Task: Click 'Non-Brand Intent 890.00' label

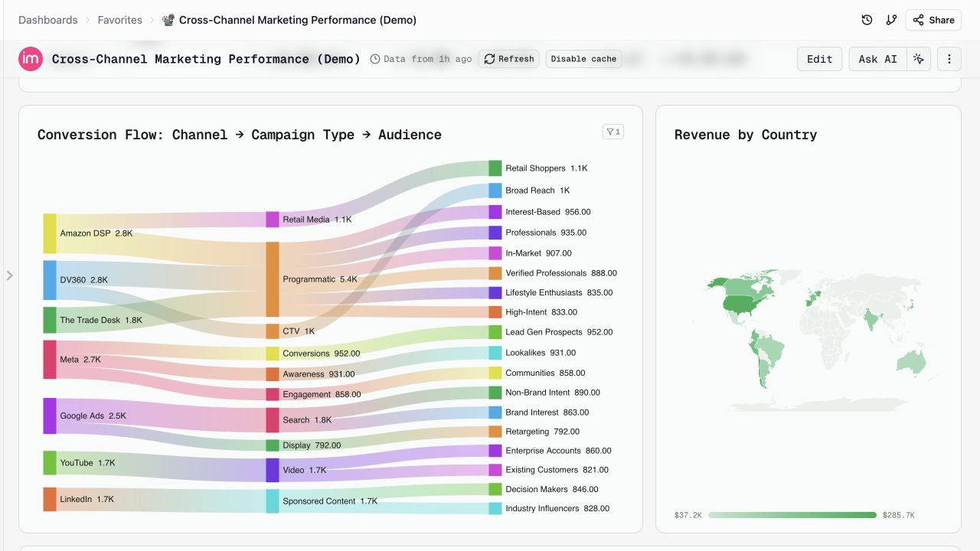Action: point(553,393)
